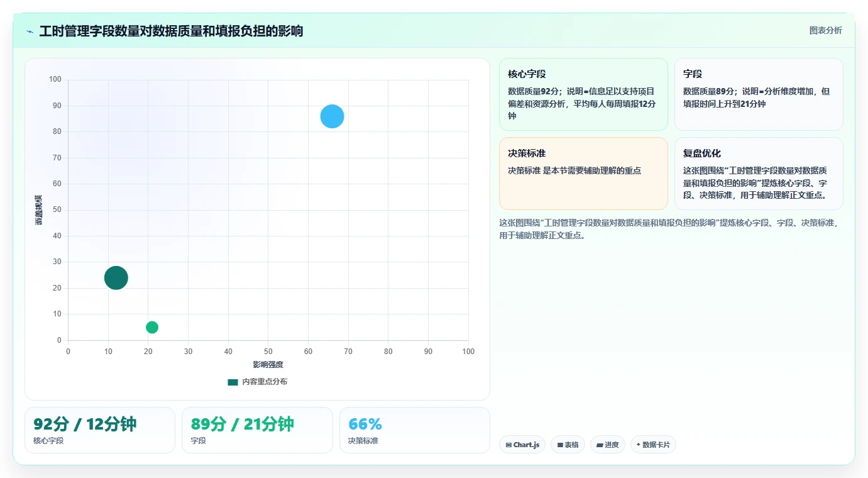Open the 字段 card with 数据质量89分
This screenshot has height=478, width=868.
click(759, 94)
